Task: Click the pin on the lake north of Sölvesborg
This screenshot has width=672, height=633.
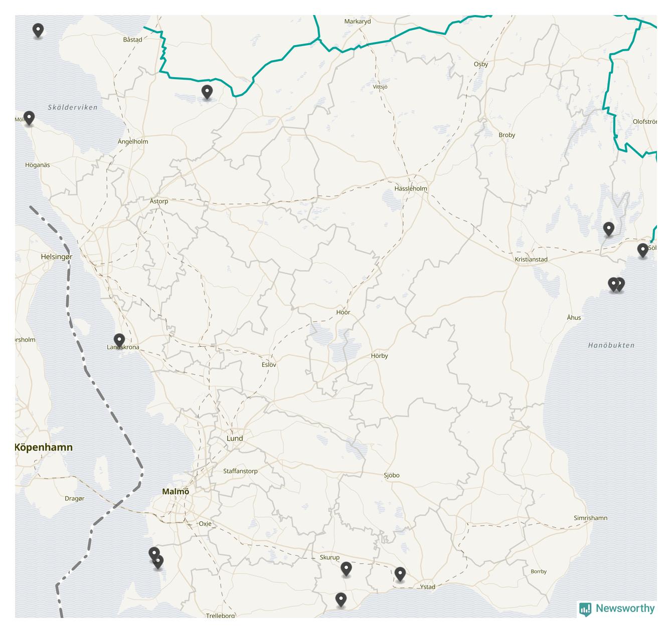Action: click(608, 230)
